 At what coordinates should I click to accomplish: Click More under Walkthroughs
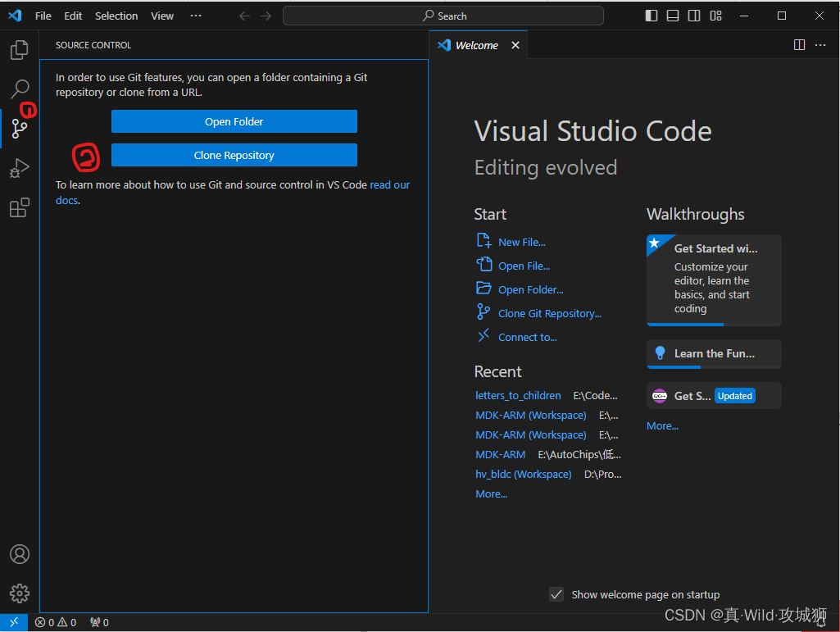662,425
